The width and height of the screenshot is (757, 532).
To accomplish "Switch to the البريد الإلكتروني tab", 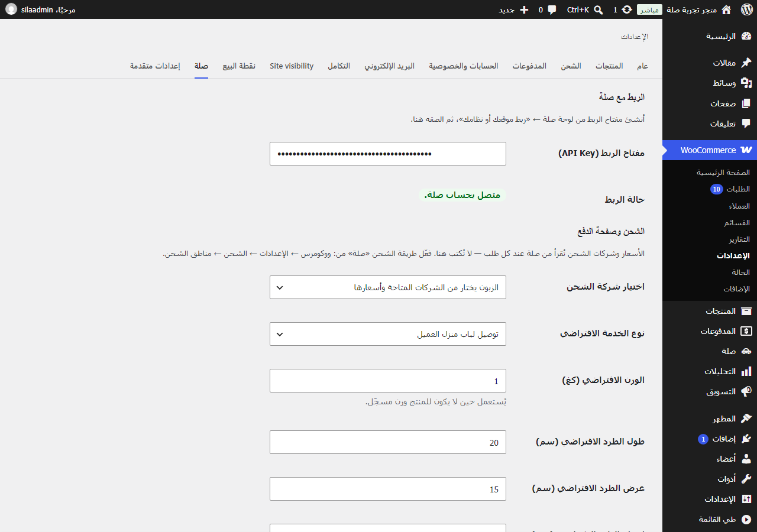I will [389, 66].
